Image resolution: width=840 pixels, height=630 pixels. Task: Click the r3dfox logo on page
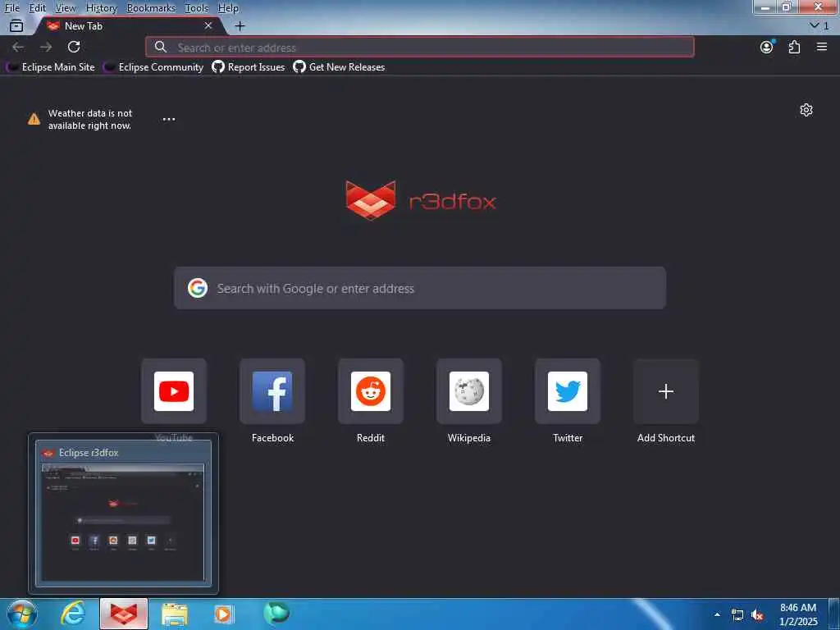(421, 201)
